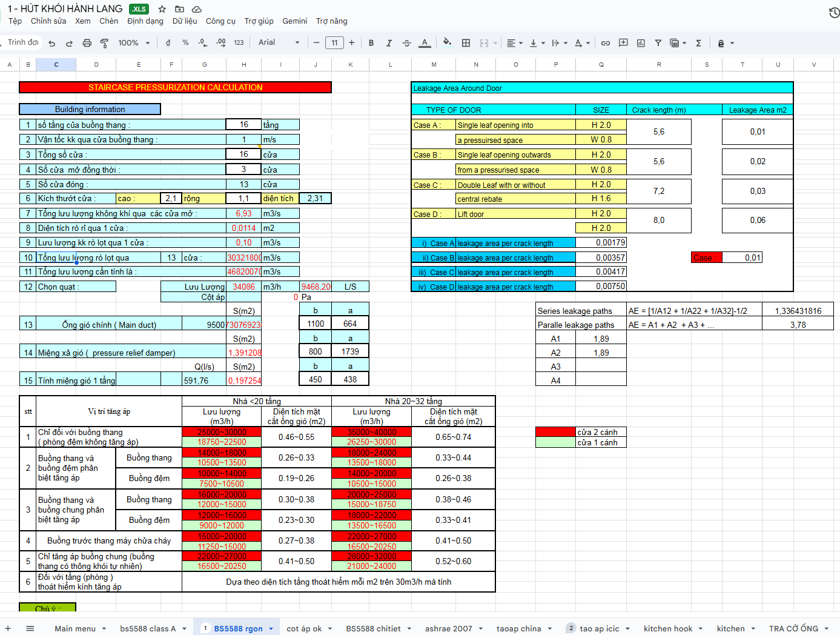Image resolution: width=840 pixels, height=635 pixels.
Task: Switch to the ashrae 2007 sheet tab
Action: coord(448,628)
